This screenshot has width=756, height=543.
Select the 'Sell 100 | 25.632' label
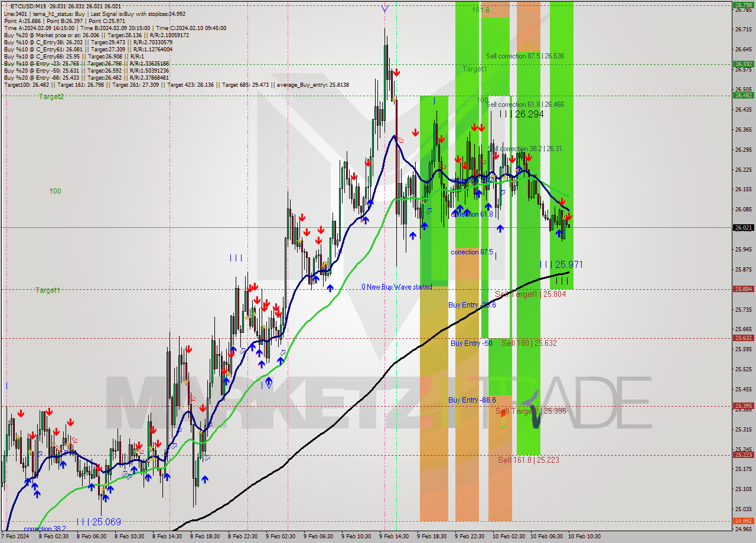point(529,343)
